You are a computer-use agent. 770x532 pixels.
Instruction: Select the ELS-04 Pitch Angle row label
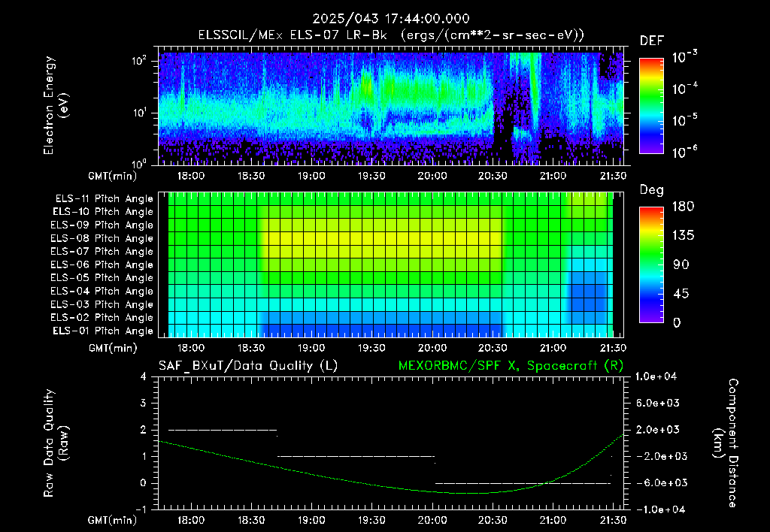pyautogui.click(x=102, y=291)
